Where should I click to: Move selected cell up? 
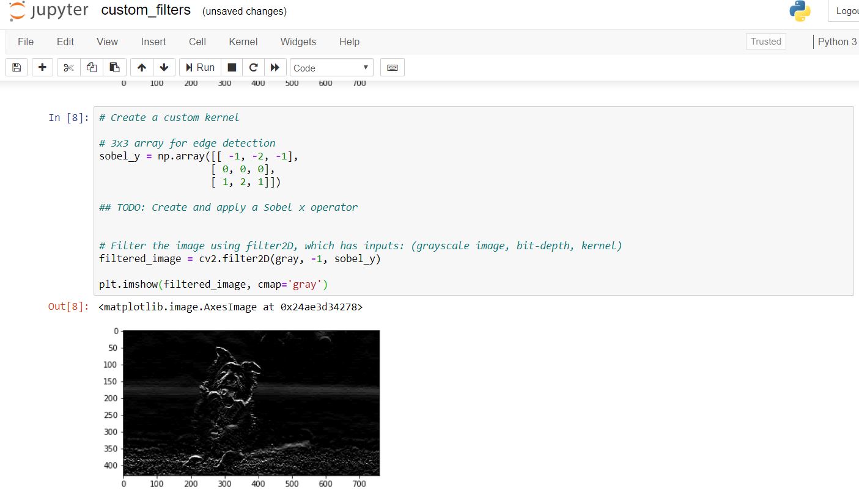coord(142,67)
